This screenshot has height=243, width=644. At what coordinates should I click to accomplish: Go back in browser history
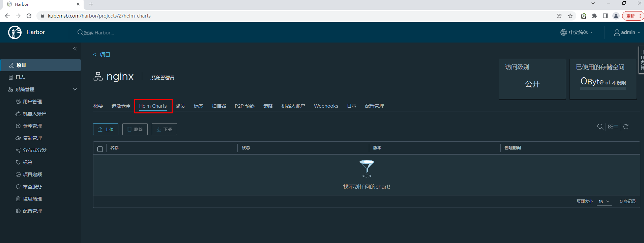7,16
